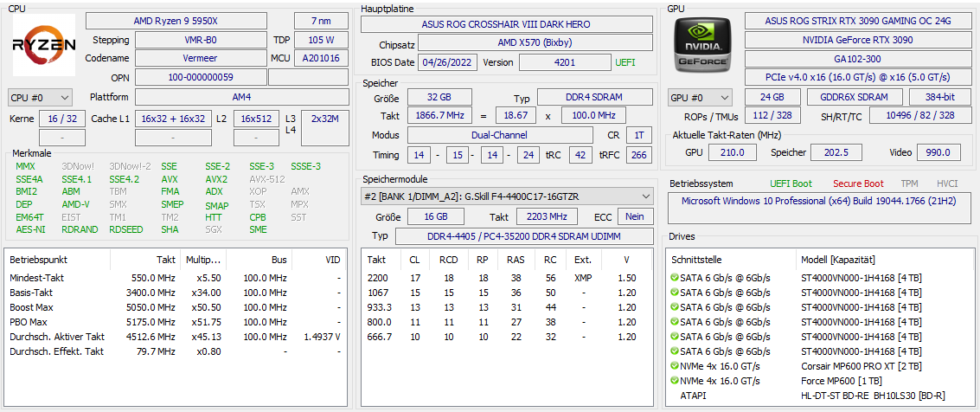
Task: Select the VMR-B0 stepping field
Action: (x=201, y=40)
